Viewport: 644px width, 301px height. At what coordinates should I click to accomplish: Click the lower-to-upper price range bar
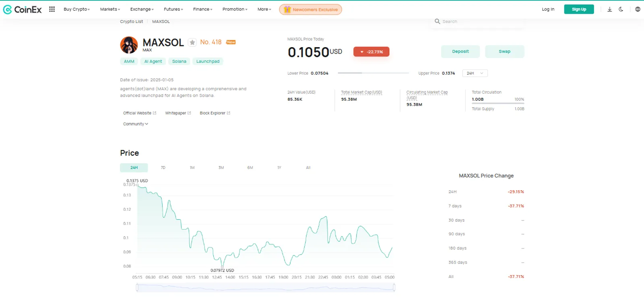click(373, 73)
